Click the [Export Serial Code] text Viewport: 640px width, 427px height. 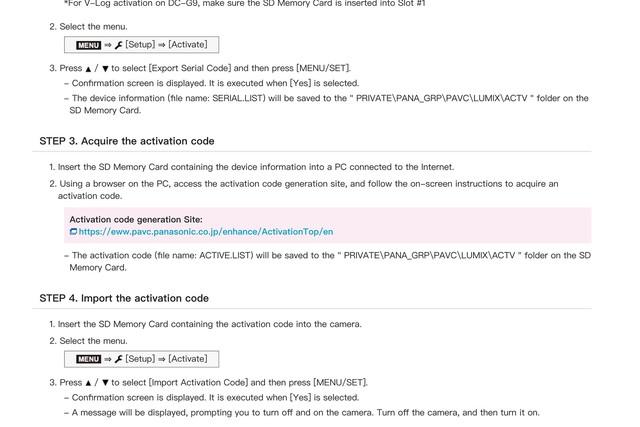click(190, 68)
